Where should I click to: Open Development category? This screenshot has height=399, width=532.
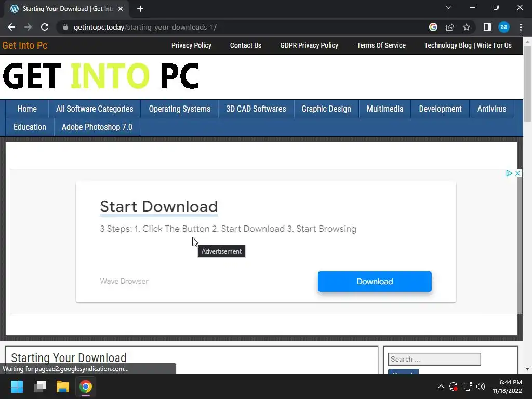coord(440,109)
